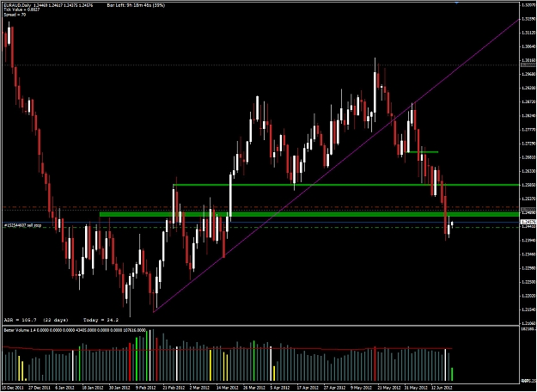Click the 'Tick Value = 0.0027' label
The width and height of the screenshot is (537, 392).
pyautogui.click(x=21, y=9)
